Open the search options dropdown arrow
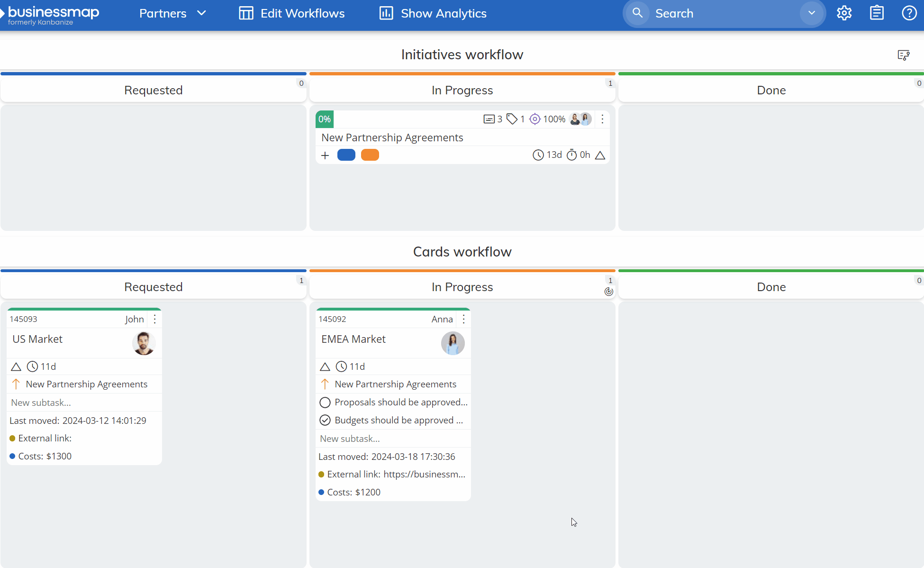This screenshot has height=568, width=924. click(x=811, y=13)
